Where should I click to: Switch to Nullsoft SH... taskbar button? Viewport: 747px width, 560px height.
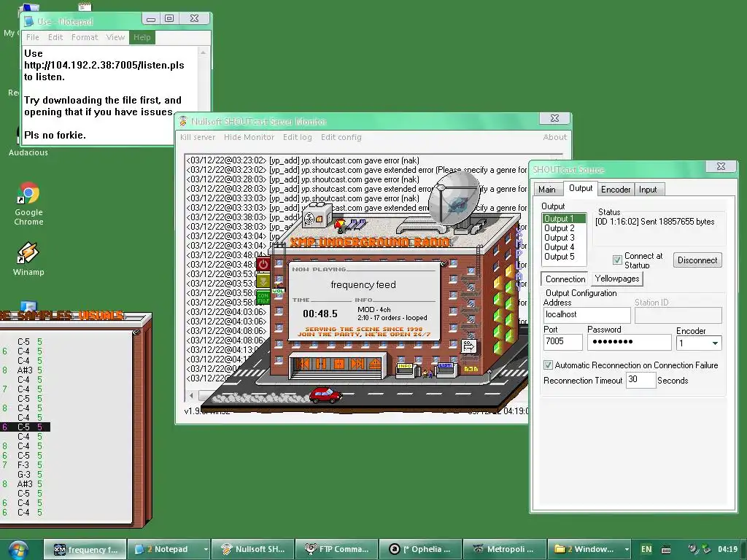(x=253, y=550)
